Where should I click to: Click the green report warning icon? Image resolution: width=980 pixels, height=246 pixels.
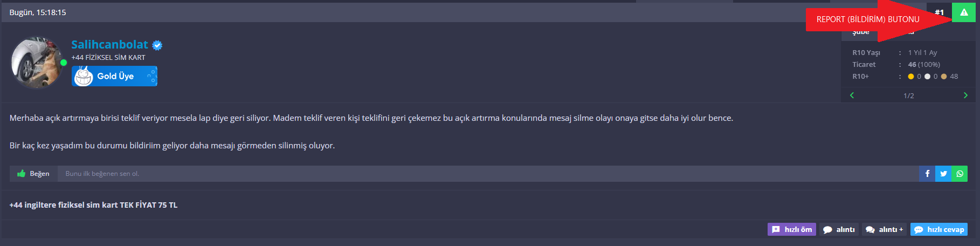click(x=964, y=12)
